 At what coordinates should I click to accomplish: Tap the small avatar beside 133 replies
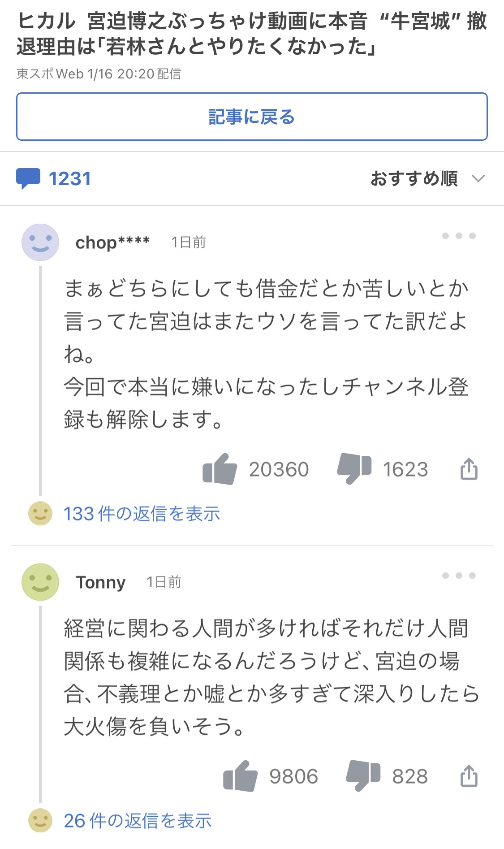(x=40, y=513)
